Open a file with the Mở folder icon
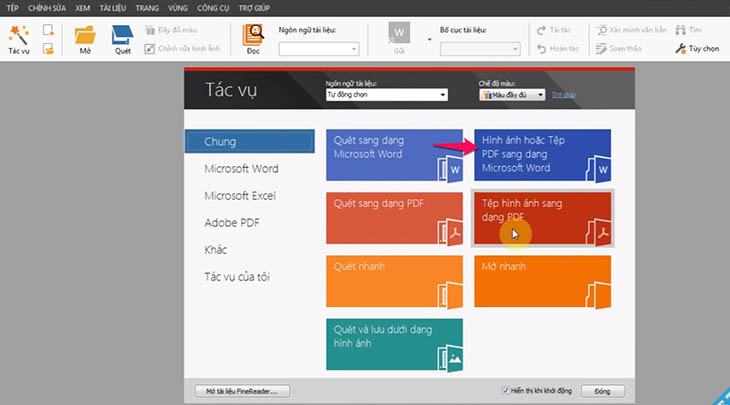Viewport: 730px width, 405px height. click(x=85, y=40)
